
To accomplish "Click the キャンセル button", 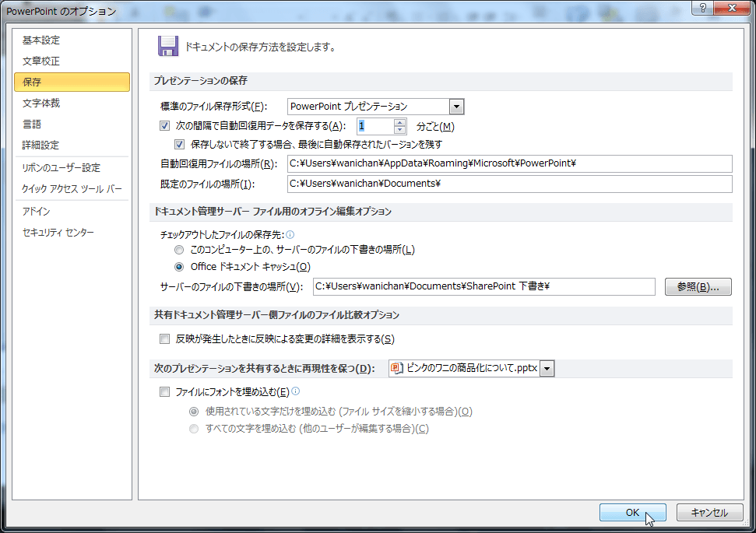I will [x=709, y=512].
